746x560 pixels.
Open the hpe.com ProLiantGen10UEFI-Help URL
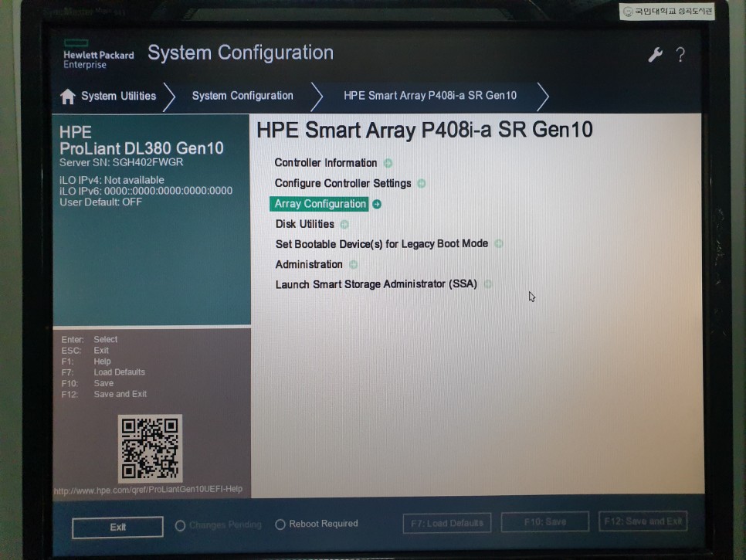(148, 490)
